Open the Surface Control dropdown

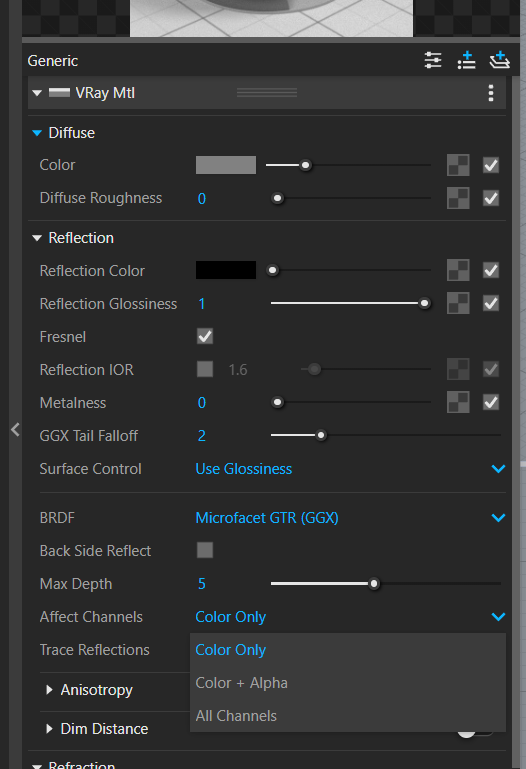tap(350, 469)
